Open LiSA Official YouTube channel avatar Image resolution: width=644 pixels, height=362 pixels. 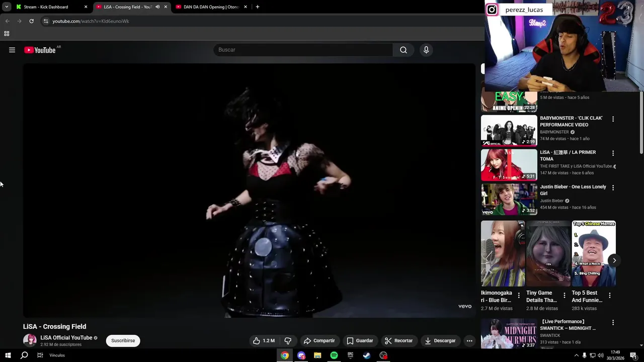tap(30, 340)
